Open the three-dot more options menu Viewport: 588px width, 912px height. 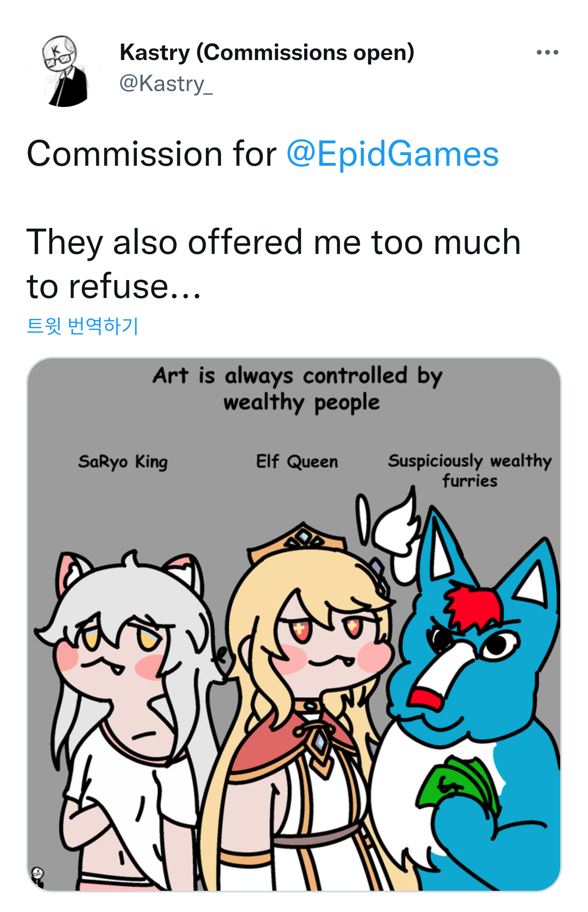pos(547,52)
